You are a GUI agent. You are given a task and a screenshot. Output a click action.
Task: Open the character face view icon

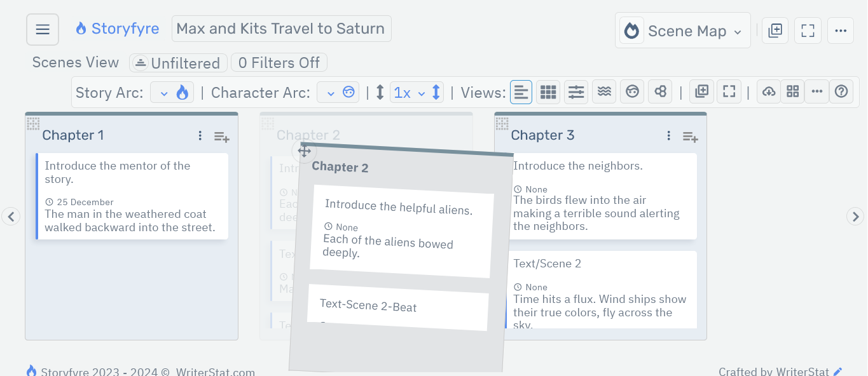(632, 91)
